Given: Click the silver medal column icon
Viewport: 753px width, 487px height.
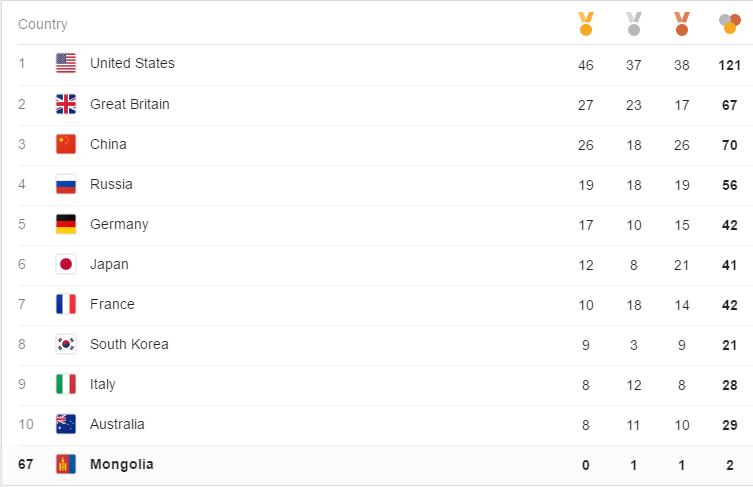Looking at the screenshot, I should coord(633,24).
